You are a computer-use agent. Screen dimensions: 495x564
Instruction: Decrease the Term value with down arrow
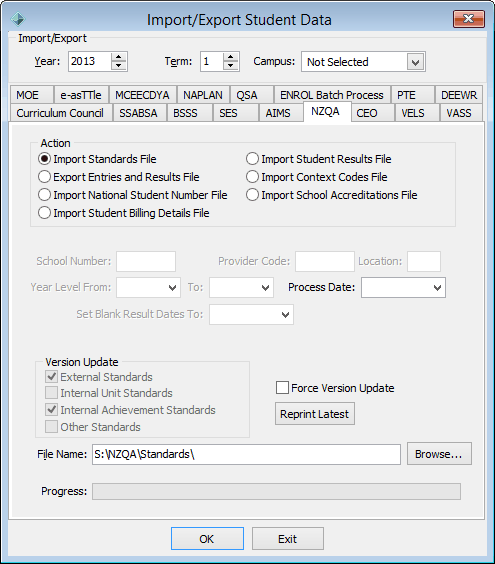tap(231, 66)
